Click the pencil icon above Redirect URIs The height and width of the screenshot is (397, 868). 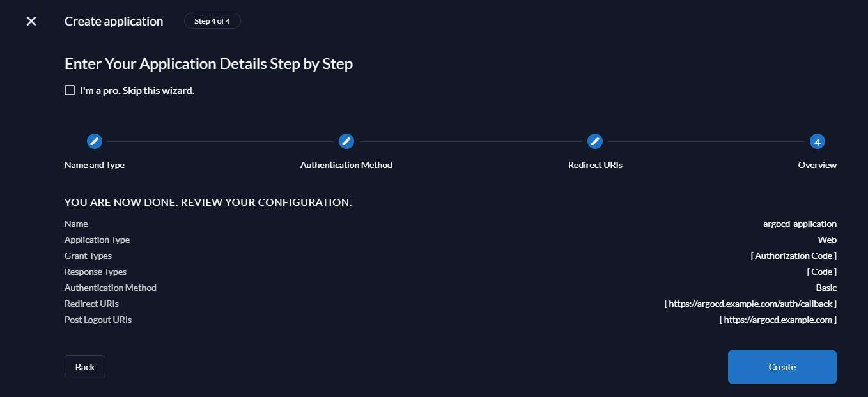[x=595, y=141]
